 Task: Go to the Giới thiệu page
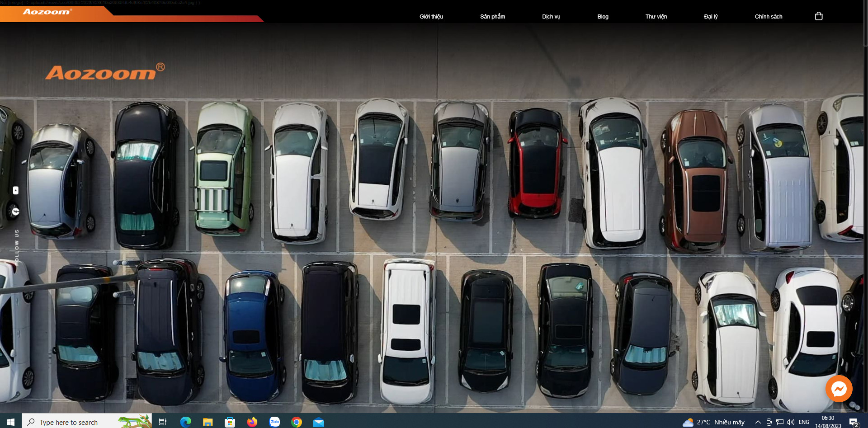tap(431, 17)
